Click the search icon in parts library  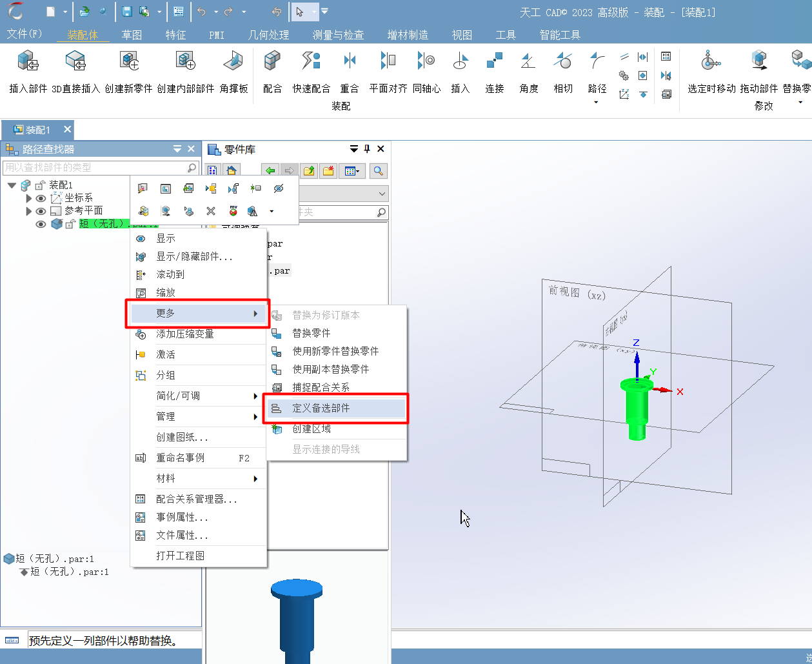tap(379, 171)
